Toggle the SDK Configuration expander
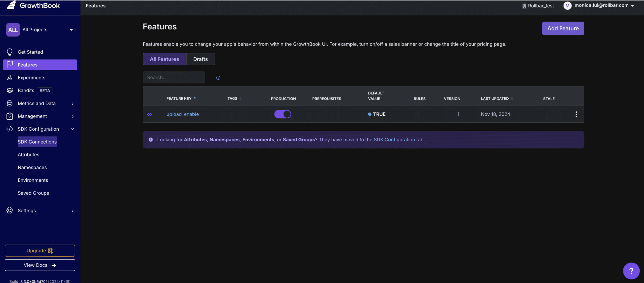644x283 pixels. pos(72,129)
